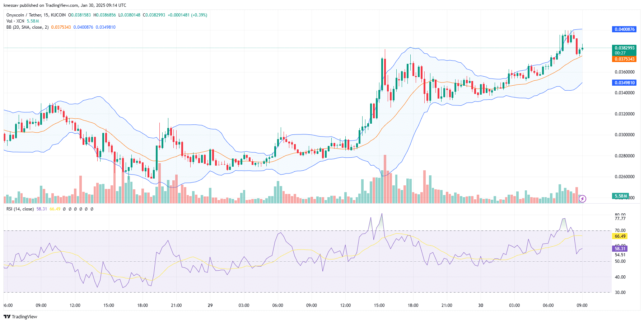Click the 0.0349810 value in BB legend

point(106,27)
